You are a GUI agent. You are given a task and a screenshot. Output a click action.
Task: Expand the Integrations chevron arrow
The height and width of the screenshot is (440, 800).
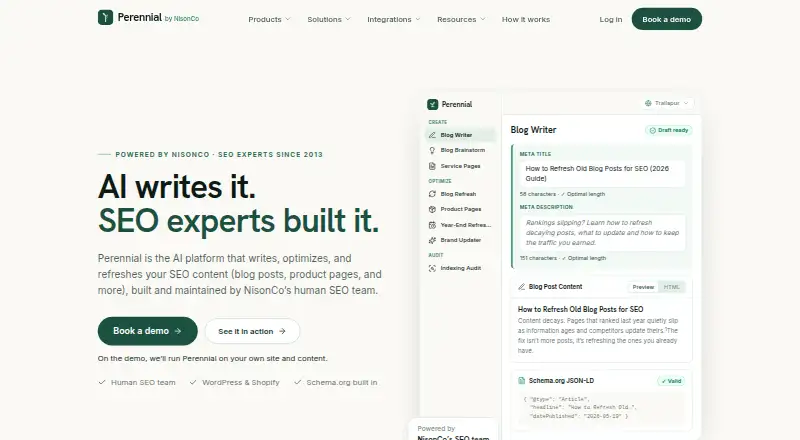pyautogui.click(x=418, y=19)
